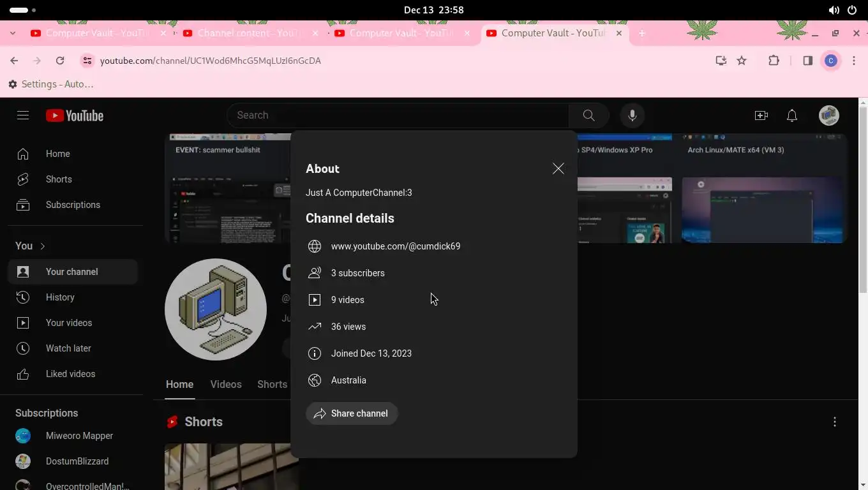Viewport: 868px width, 490px height.
Task: Expand the You section chevron
Action: point(43,246)
